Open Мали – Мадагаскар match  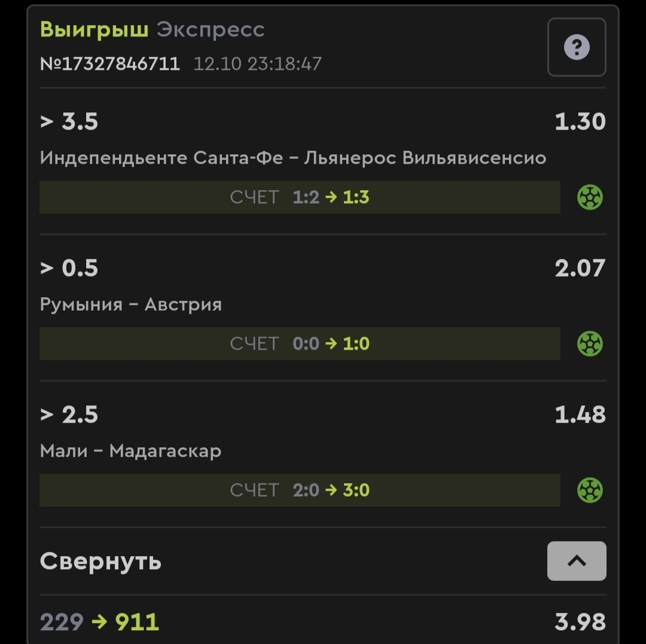(x=130, y=451)
